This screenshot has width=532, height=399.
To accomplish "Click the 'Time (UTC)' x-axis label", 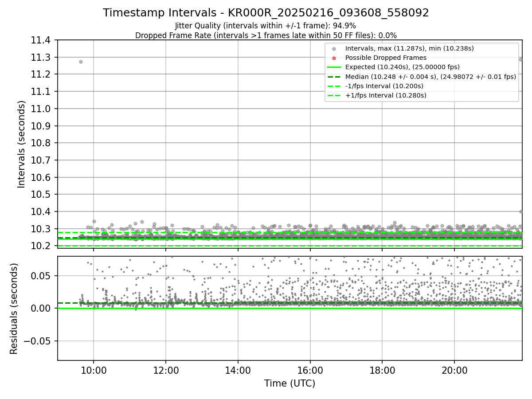I will (x=289, y=383).
